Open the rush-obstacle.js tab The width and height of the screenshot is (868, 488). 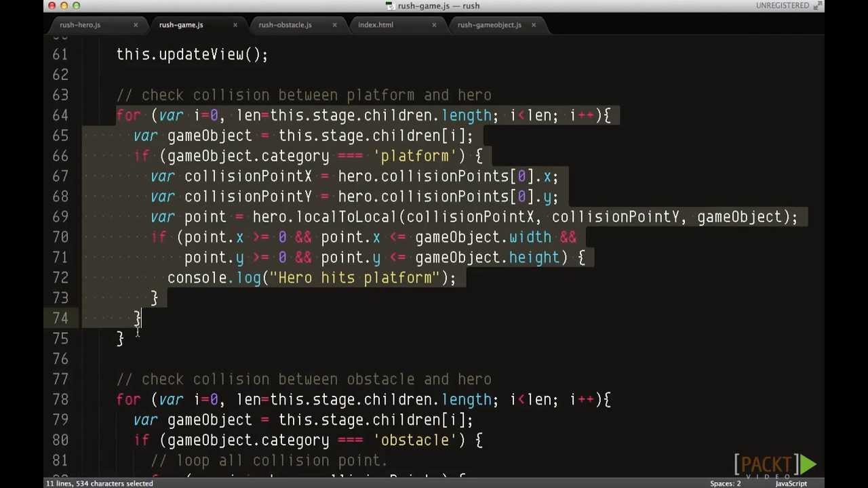coord(285,25)
